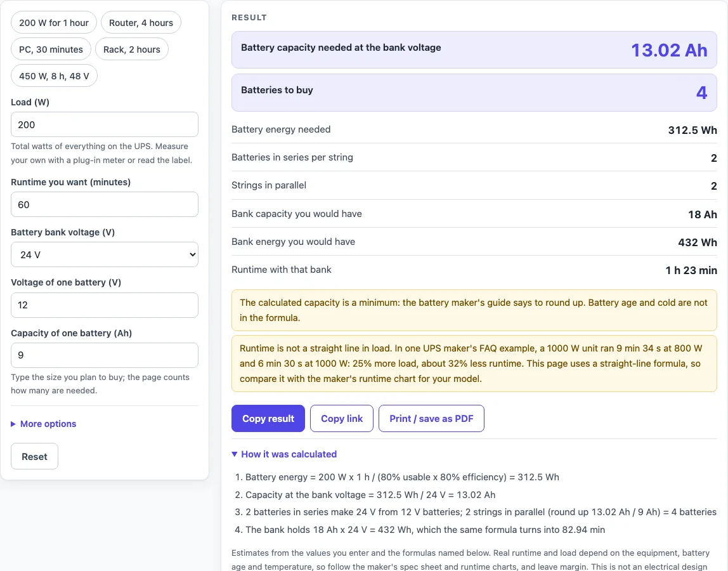Apply the "200 W for 1 hour" preset
The height and width of the screenshot is (571, 728).
pyautogui.click(x=54, y=23)
